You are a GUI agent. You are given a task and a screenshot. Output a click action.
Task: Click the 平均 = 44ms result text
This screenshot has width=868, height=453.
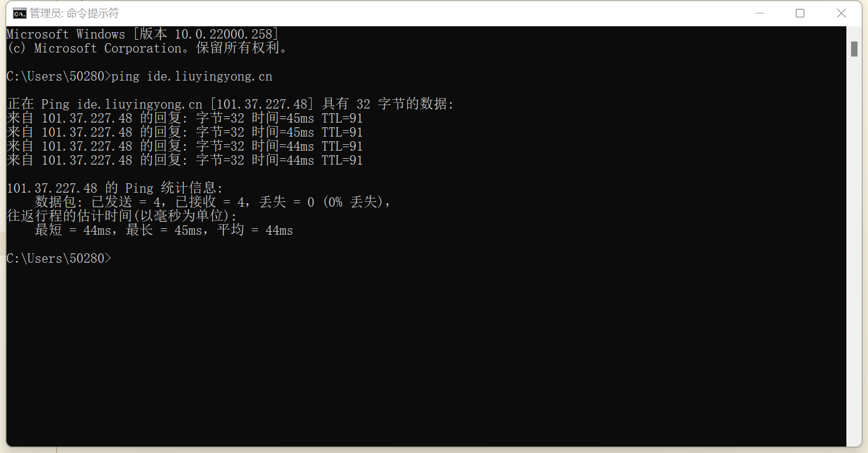tap(255, 231)
